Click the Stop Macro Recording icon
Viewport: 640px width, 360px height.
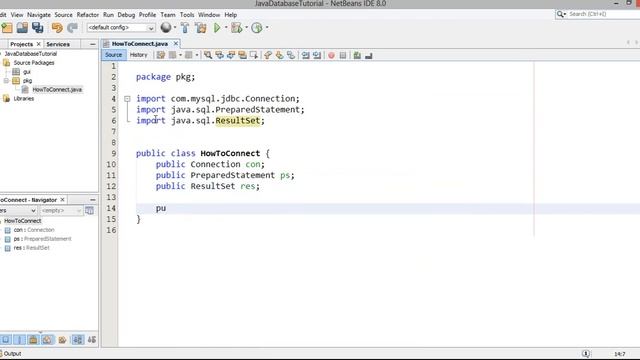[343, 55]
